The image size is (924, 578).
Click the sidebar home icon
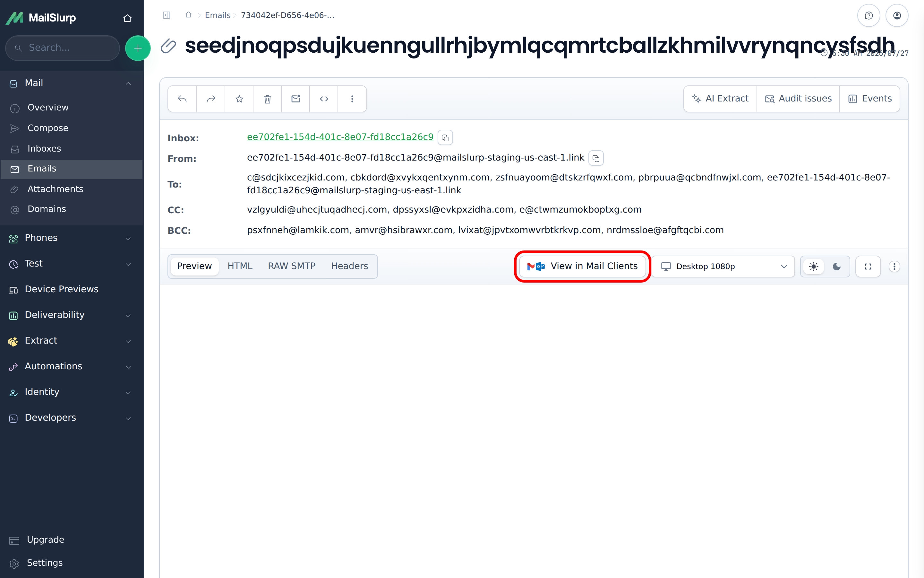pos(127,18)
